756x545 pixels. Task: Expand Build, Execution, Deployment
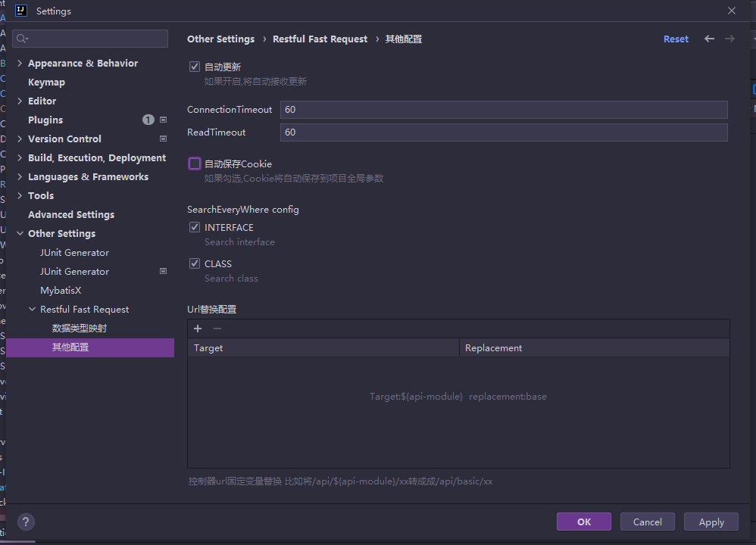(x=19, y=157)
